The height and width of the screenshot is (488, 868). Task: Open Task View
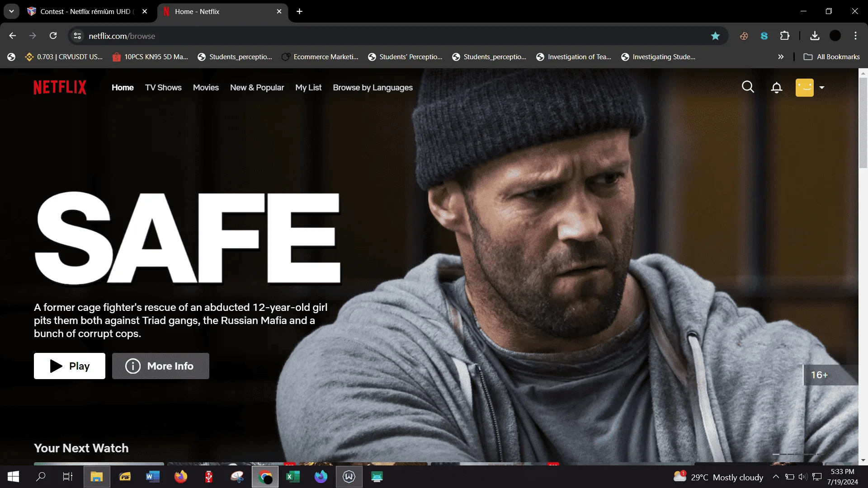68,477
